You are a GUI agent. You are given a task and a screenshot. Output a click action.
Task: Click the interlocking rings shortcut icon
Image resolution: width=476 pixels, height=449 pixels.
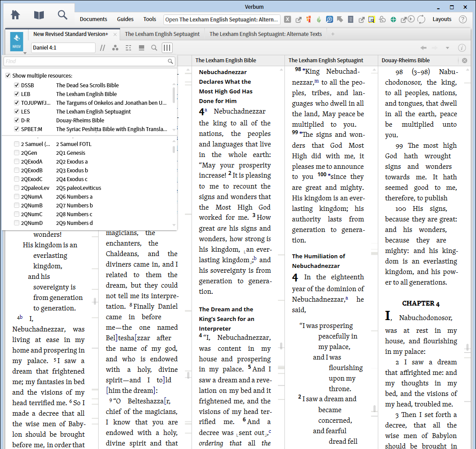coord(383,19)
